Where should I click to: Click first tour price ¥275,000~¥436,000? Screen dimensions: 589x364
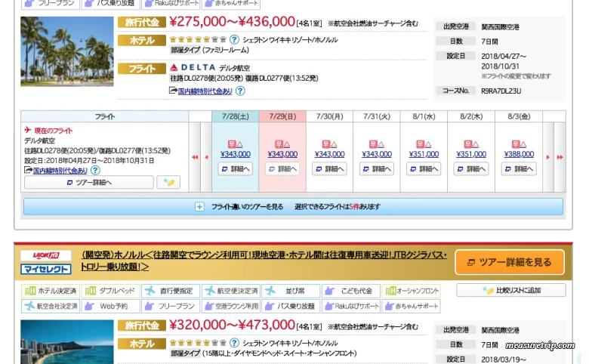click(232, 21)
